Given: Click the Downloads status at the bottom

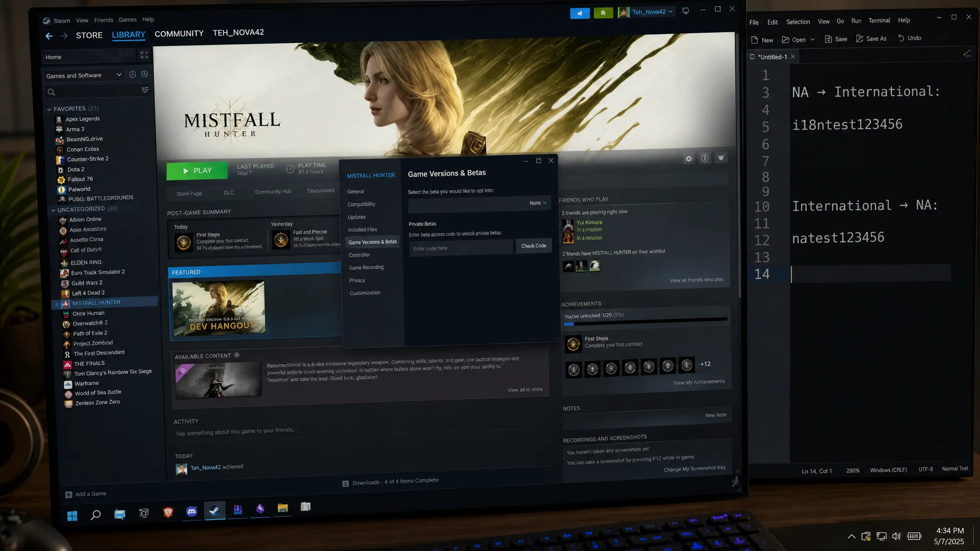Looking at the screenshot, I should (390, 482).
